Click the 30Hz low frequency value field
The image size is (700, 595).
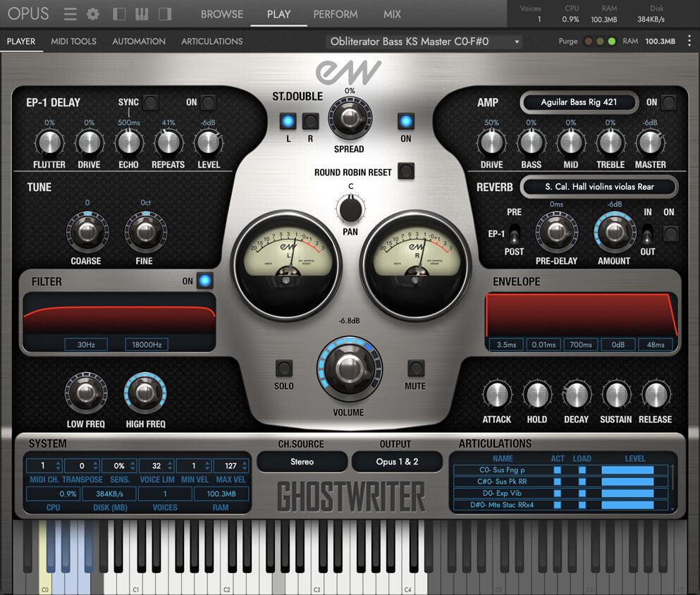87,345
